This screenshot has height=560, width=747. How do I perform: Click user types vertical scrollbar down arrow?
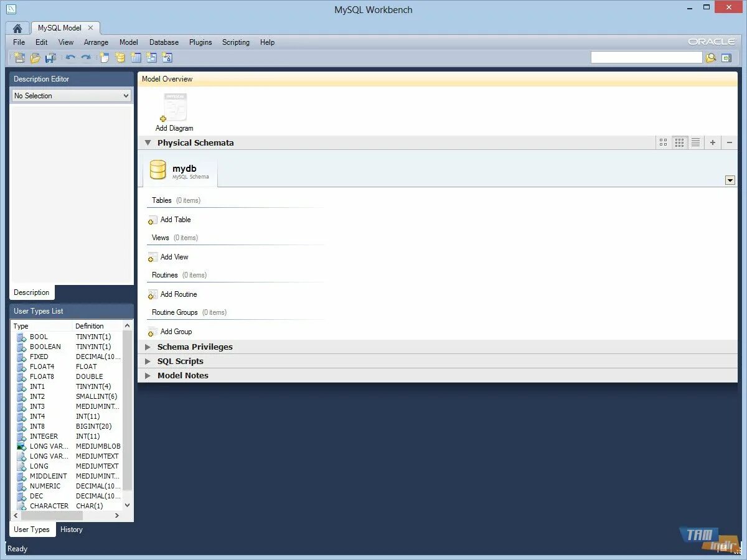tap(128, 505)
